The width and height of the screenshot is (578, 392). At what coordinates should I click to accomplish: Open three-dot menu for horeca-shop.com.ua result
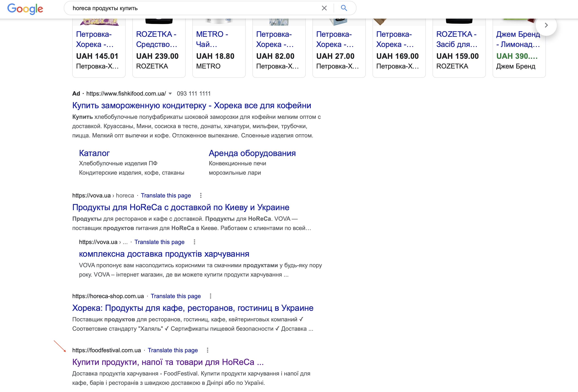tap(210, 296)
